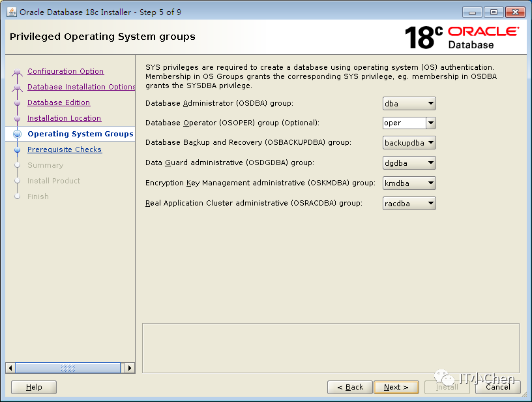The height and width of the screenshot is (402, 532).
Task: Click the Configuration Option step marker icon
Action: click(x=18, y=72)
